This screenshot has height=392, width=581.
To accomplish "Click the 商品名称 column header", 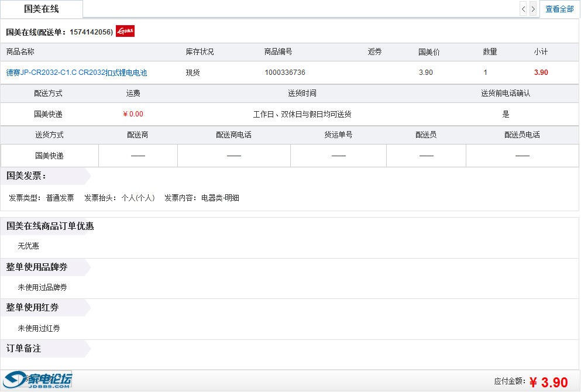I will (20, 52).
